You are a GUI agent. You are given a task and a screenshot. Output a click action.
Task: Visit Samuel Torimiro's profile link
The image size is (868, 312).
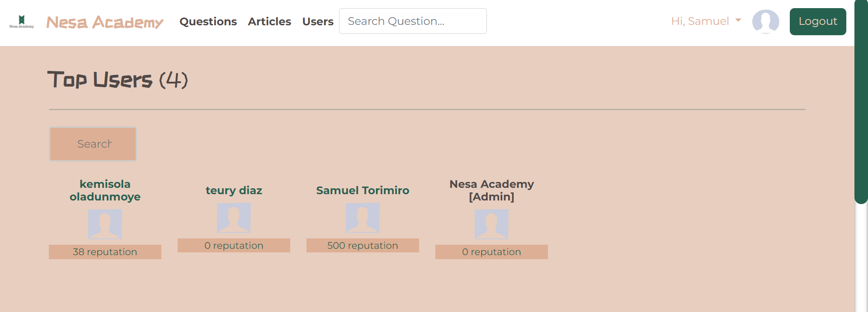point(363,190)
